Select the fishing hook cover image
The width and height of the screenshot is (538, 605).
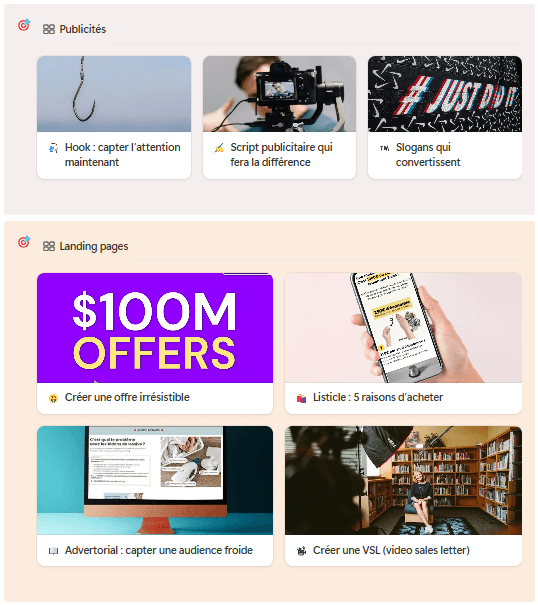point(114,94)
